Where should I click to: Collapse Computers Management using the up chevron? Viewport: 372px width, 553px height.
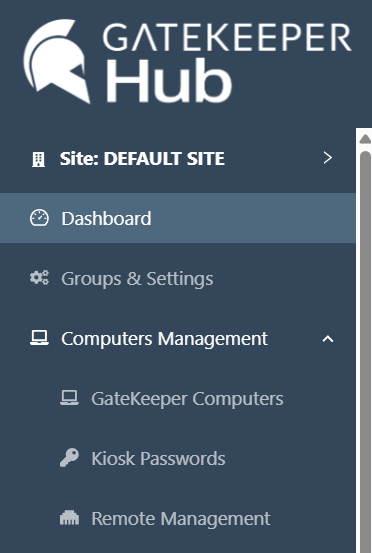click(x=328, y=339)
